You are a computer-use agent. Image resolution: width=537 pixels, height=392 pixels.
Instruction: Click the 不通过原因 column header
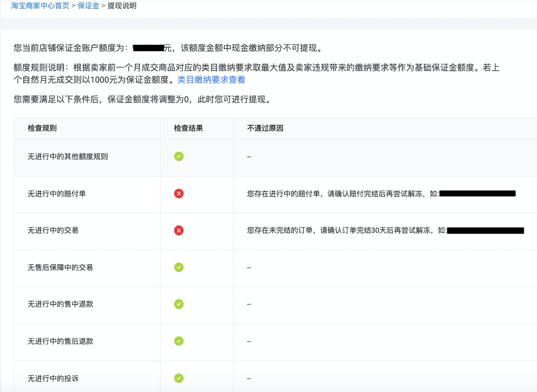click(265, 128)
